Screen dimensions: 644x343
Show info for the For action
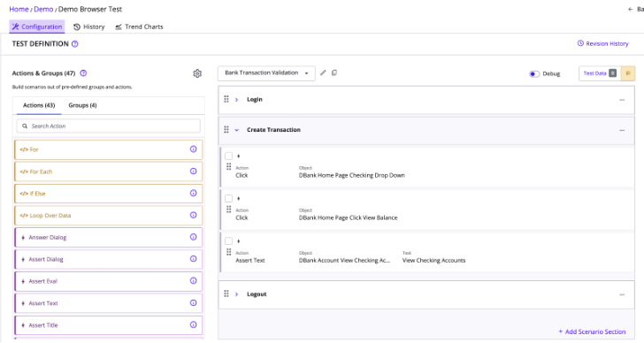(x=193, y=149)
